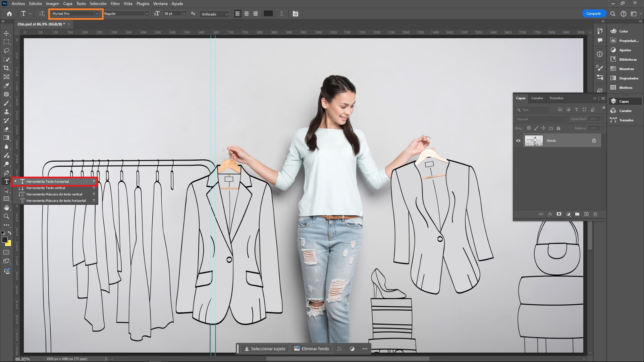
Task: Select the Pen tool
Action: (x=6, y=173)
